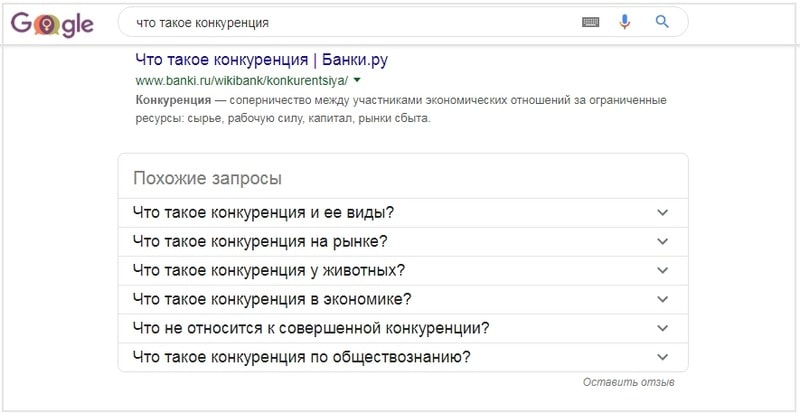
Task: Open the on-screen keyboard icon
Action: (x=590, y=22)
